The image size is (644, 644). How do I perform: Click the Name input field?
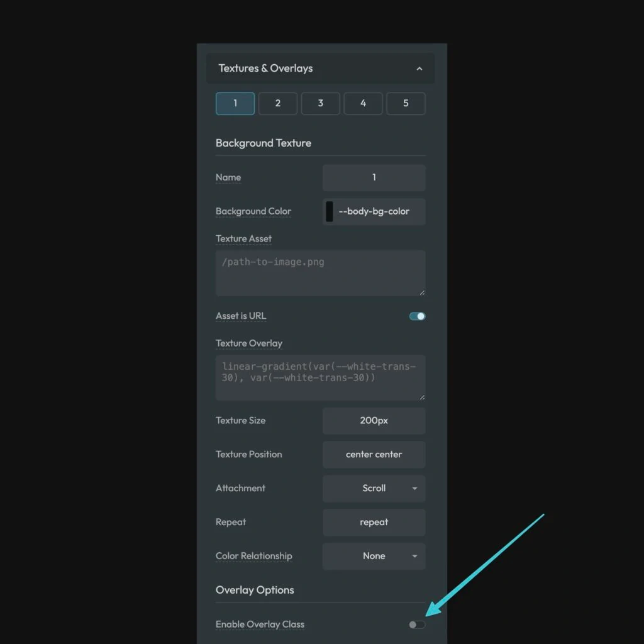(374, 177)
